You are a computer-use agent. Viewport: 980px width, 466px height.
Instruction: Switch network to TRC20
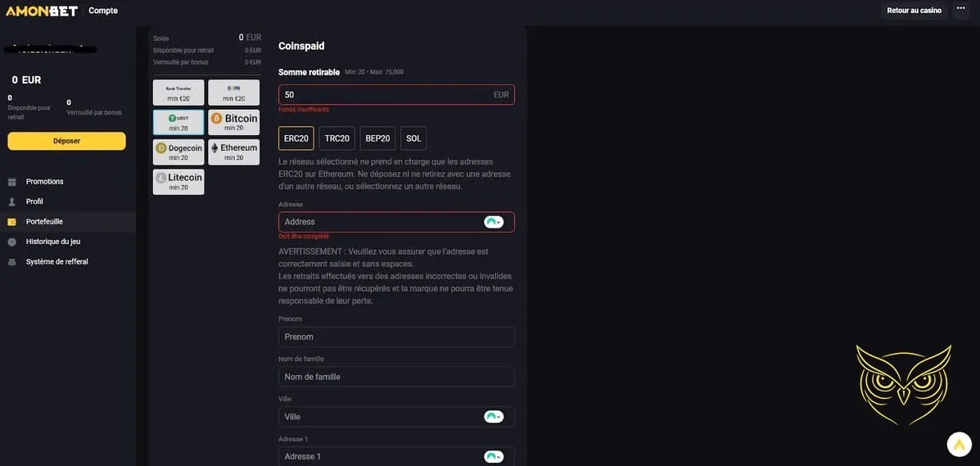pos(337,138)
